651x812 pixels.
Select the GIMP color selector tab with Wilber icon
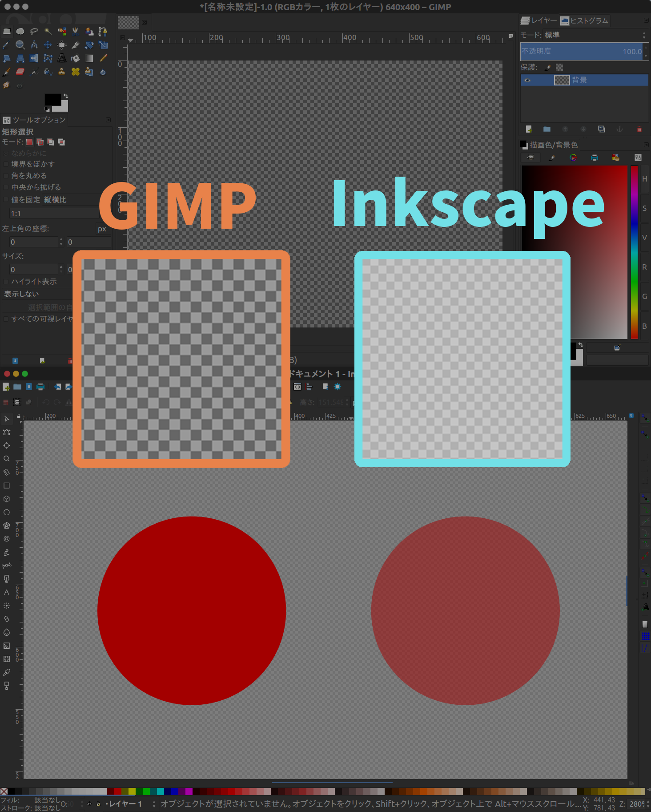click(530, 158)
